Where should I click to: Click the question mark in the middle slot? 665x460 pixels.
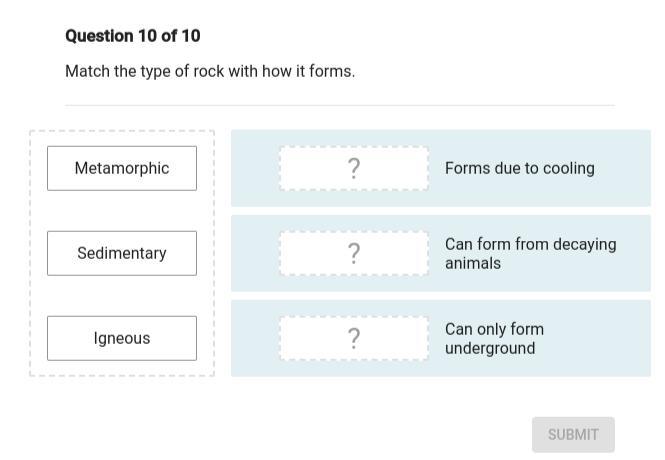click(354, 253)
